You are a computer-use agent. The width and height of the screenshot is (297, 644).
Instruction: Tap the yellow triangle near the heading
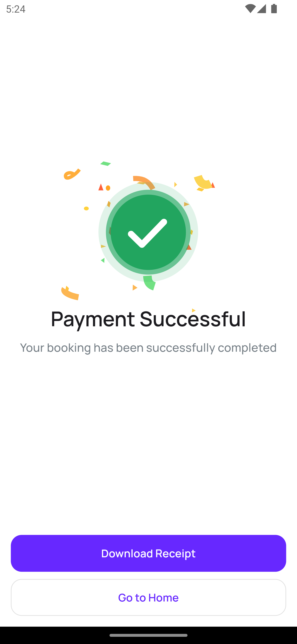pos(194,310)
